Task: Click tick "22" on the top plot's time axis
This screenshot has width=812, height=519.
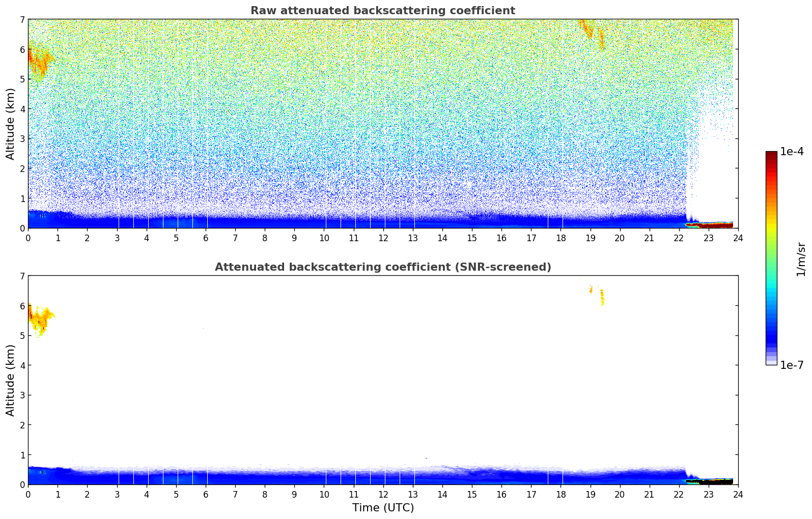Action: pyautogui.click(x=679, y=238)
